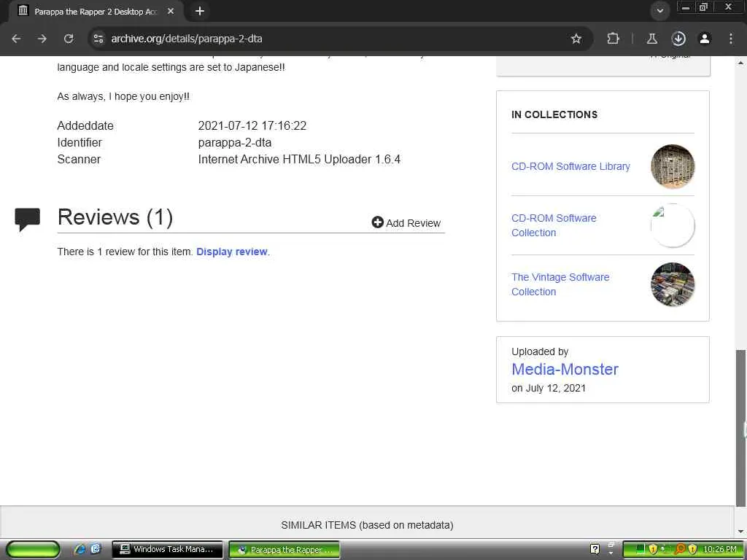747x560 pixels.
Task: Click Internet Archive HTML5 Uploader 1.6.4 text
Action: coord(299,159)
